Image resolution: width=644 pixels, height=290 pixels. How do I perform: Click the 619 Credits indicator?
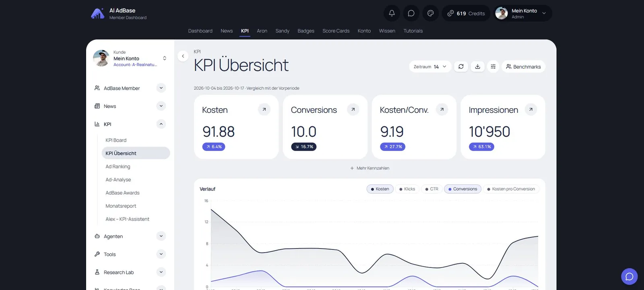[x=466, y=13]
